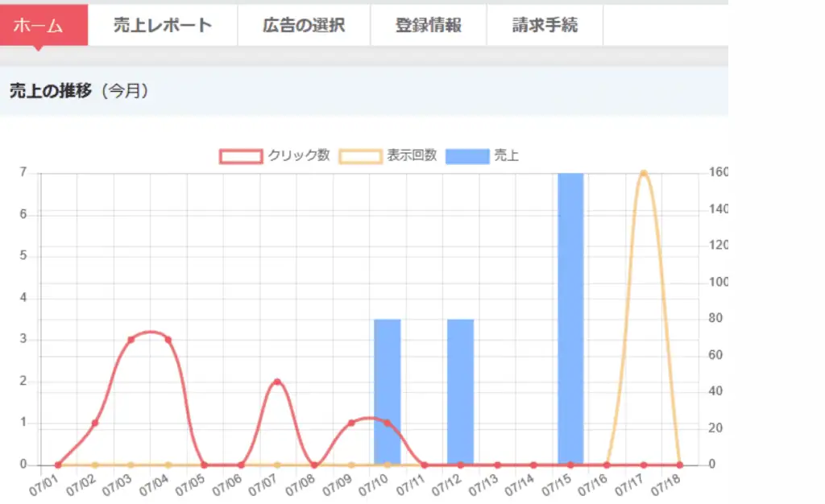
Task: Click the orange peak point at 07/17
Action: tap(643, 173)
